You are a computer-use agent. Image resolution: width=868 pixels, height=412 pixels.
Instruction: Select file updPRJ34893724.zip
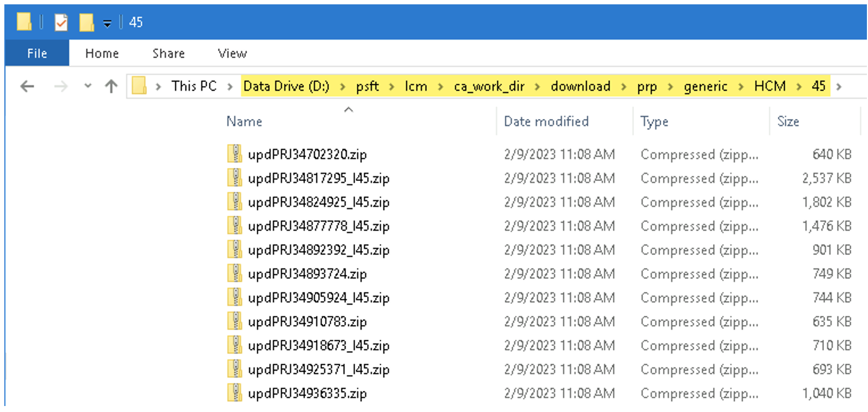tap(307, 274)
